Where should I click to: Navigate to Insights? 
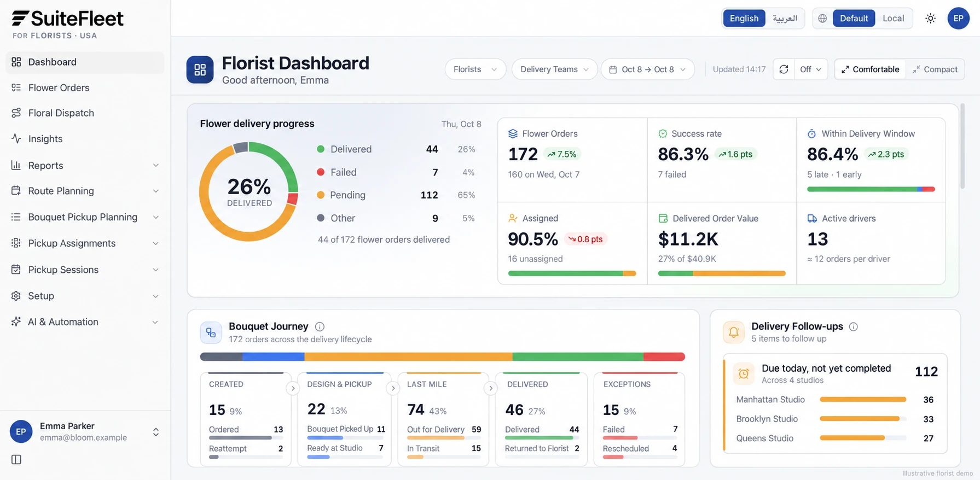tap(85, 139)
